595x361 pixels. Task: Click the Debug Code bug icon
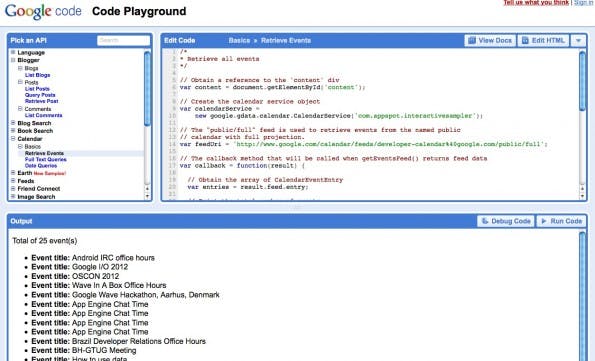pos(485,221)
